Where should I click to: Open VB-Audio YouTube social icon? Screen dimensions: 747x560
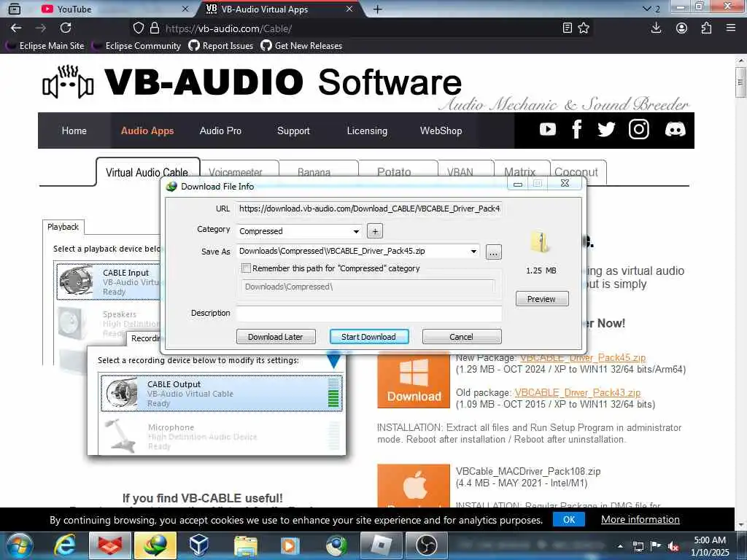(547, 130)
